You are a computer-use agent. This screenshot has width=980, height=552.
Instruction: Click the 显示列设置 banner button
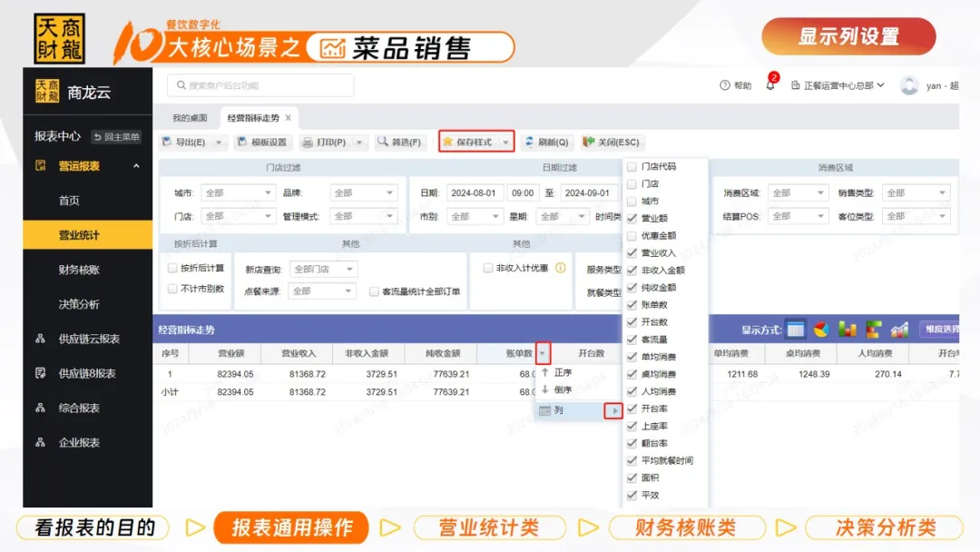click(x=848, y=36)
